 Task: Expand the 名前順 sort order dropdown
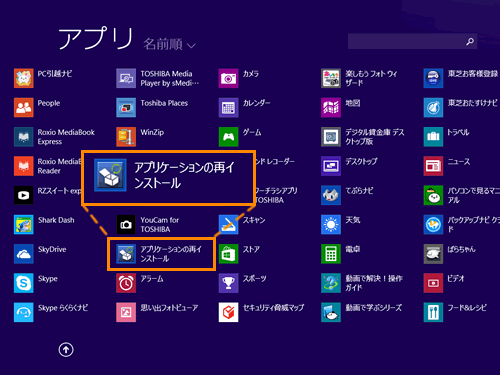click(169, 44)
